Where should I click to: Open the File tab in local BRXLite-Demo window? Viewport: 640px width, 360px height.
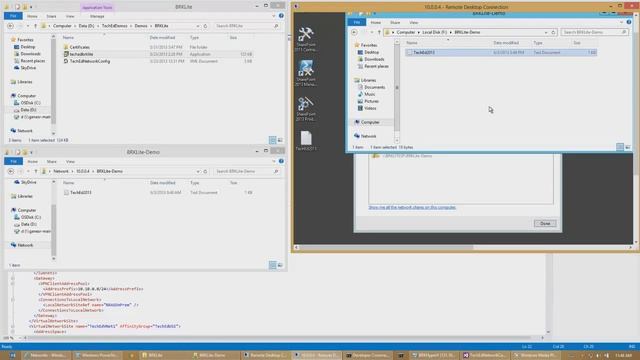pyautogui.click(x=13, y=161)
